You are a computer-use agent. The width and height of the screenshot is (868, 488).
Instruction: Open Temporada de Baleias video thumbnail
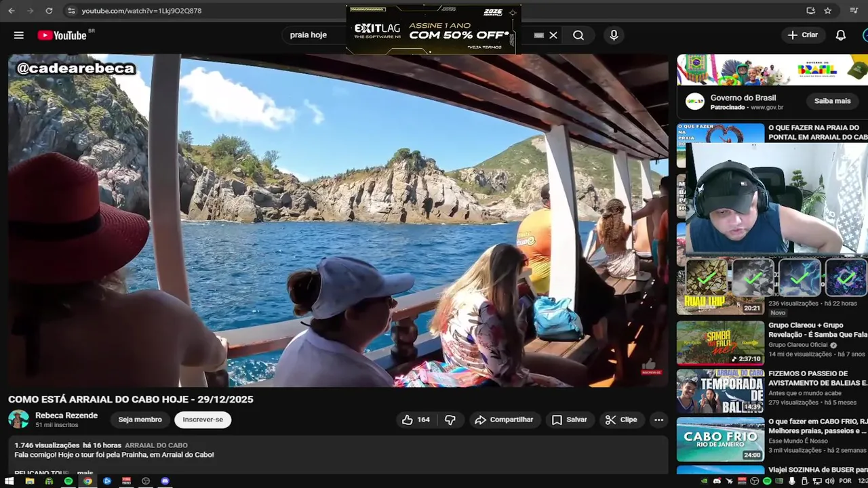click(x=720, y=391)
